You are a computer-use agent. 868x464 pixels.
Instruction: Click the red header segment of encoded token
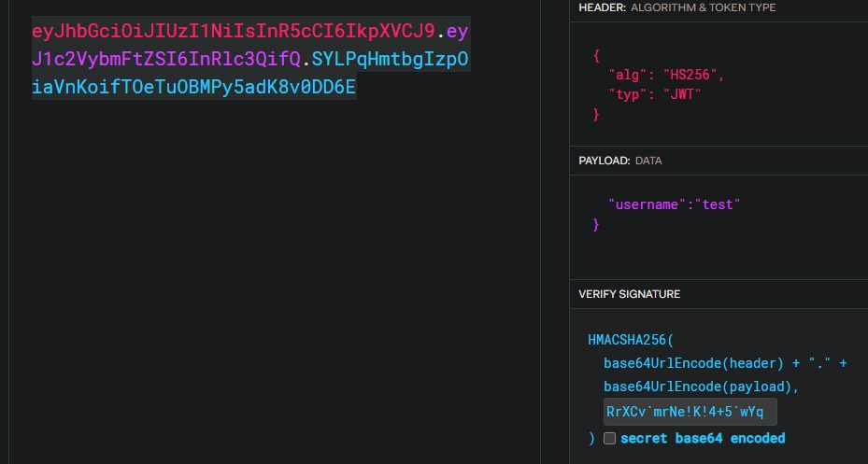coord(234,32)
